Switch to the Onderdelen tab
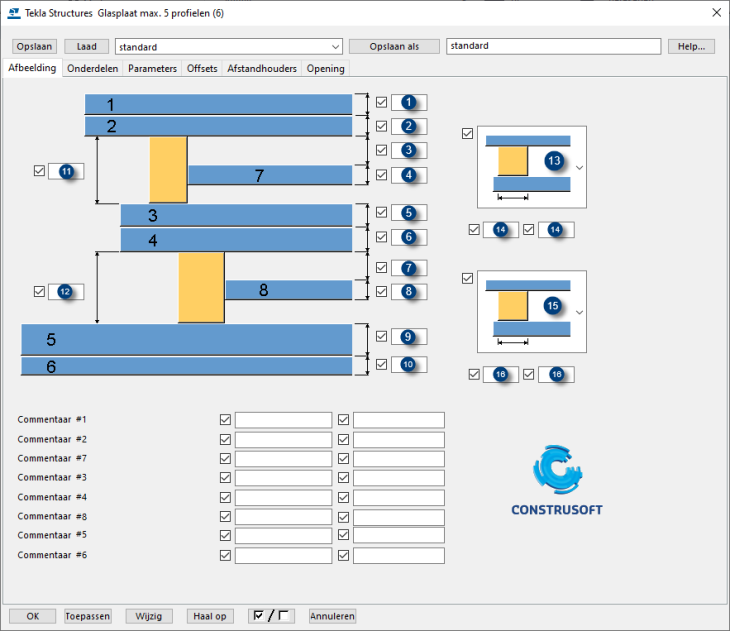730x631 pixels. click(92, 69)
